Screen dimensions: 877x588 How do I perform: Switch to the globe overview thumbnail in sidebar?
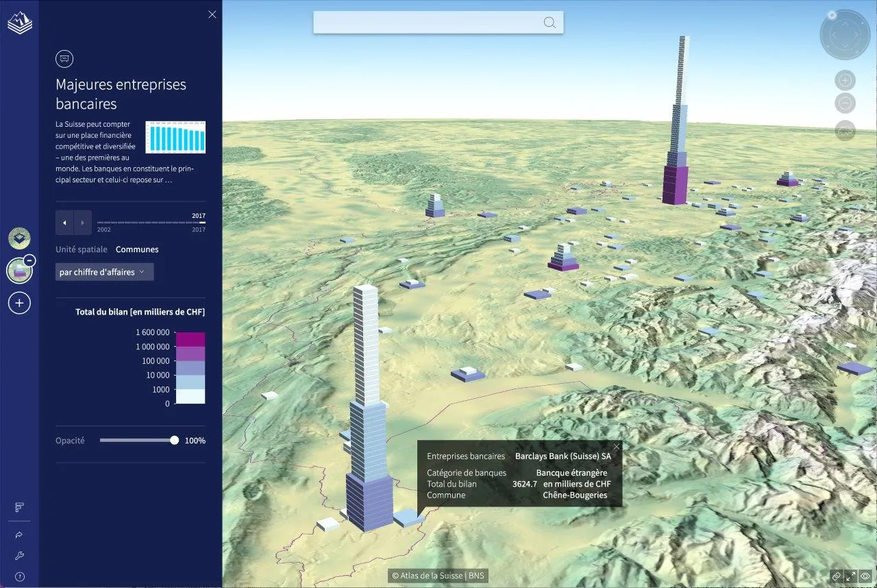(x=18, y=238)
